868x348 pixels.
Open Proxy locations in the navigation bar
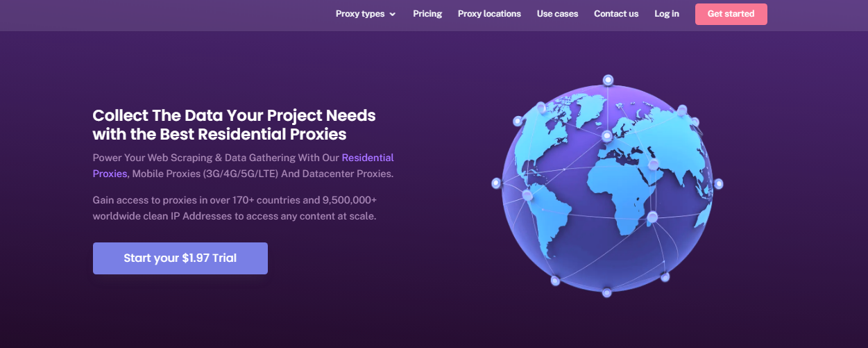[x=489, y=14]
